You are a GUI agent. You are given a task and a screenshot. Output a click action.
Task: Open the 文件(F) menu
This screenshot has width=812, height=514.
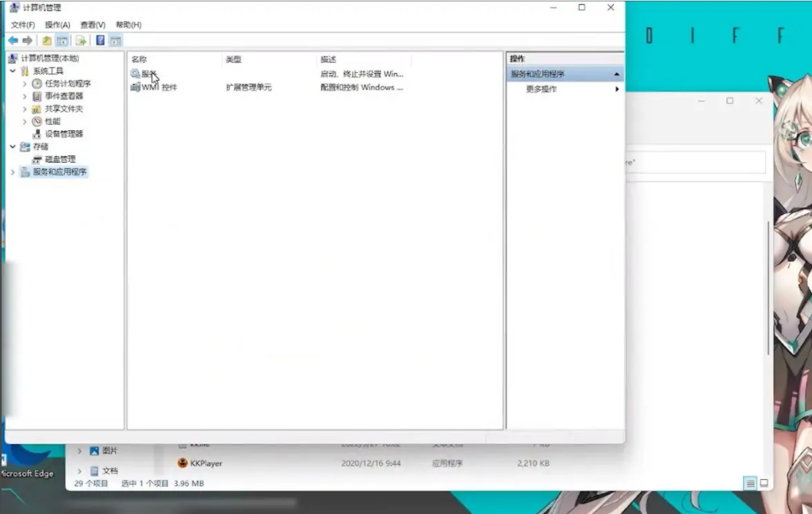click(22, 25)
